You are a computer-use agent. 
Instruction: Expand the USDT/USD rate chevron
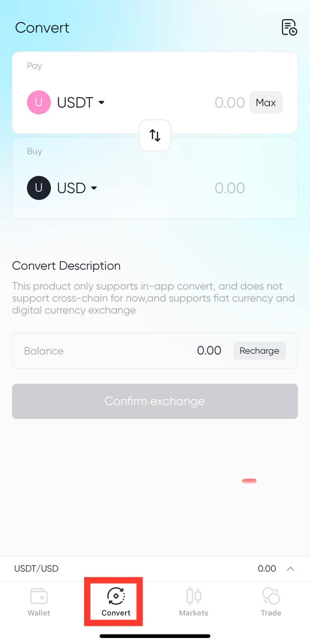[290, 569]
